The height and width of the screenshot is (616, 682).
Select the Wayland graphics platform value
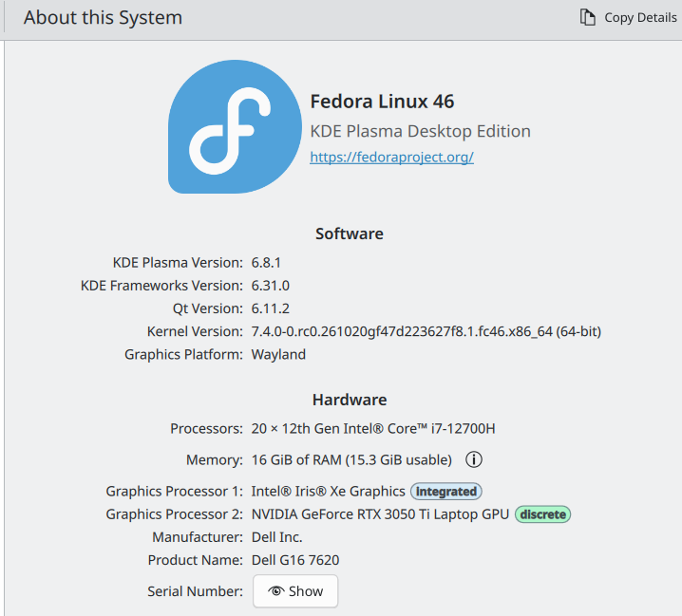[278, 355]
